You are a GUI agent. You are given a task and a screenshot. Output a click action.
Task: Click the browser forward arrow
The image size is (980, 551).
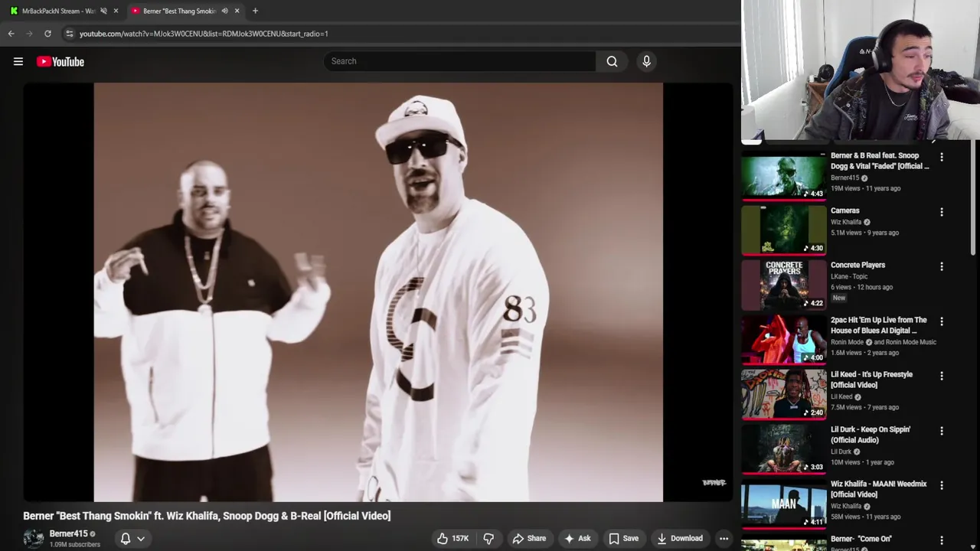[x=29, y=34]
